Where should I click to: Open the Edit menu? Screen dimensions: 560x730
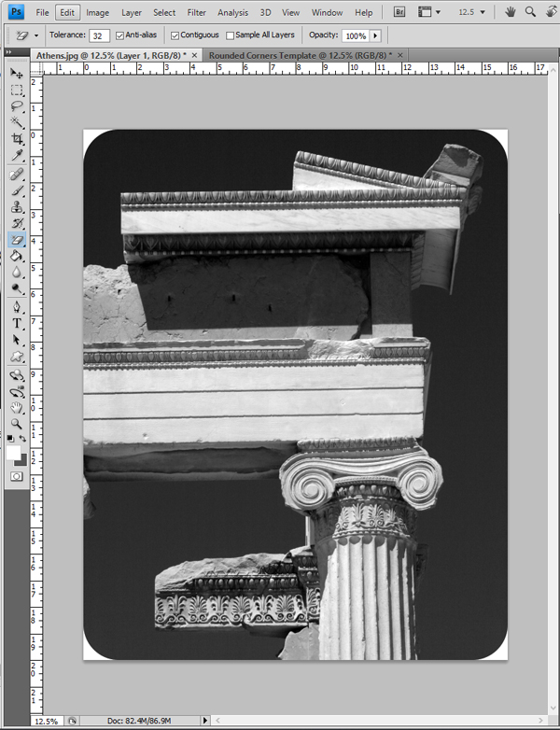tap(67, 12)
